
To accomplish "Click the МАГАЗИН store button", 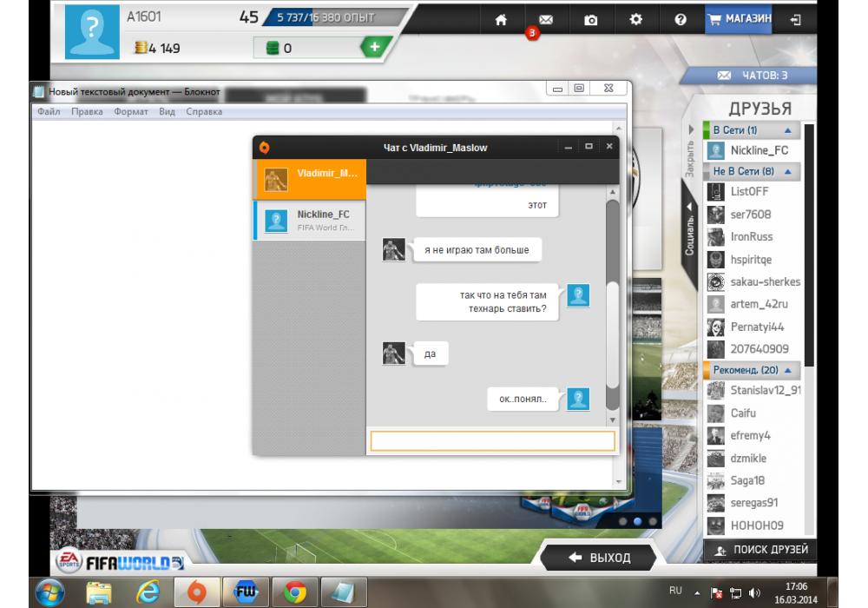I will (739, 19).
